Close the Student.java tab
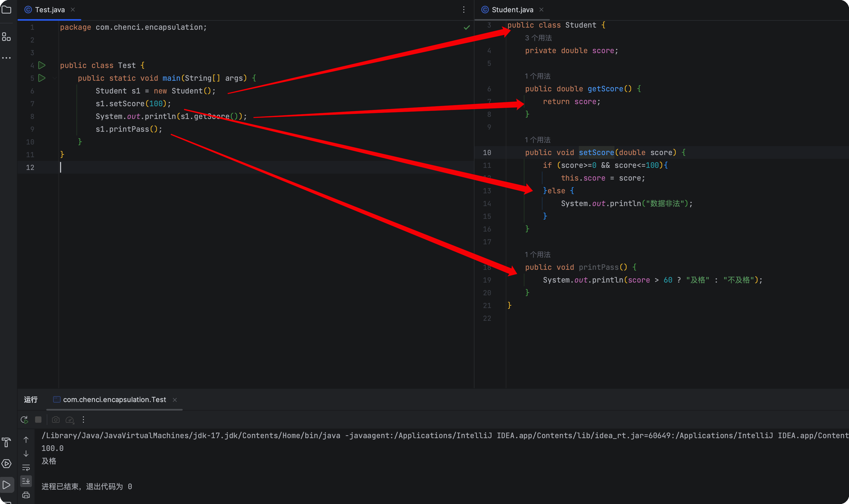 click(541, 10)
